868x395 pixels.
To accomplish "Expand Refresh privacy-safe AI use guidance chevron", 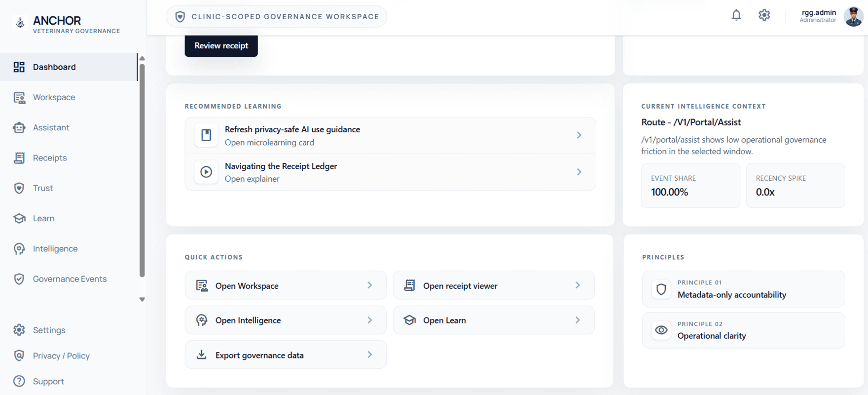I will pyautogui.click(x=579, y=135).
